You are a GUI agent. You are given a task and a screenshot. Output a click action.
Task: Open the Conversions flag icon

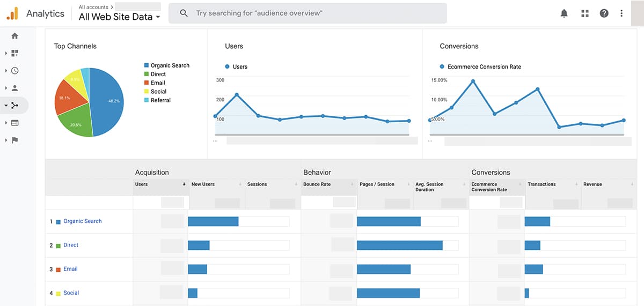[14, 140]
